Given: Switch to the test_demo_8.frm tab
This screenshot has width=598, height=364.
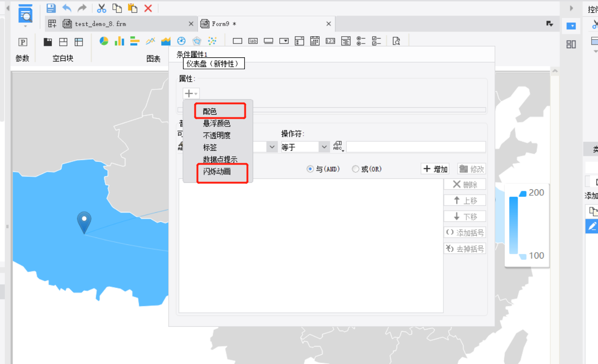Looking at the screenshot, I should point(100,24).
